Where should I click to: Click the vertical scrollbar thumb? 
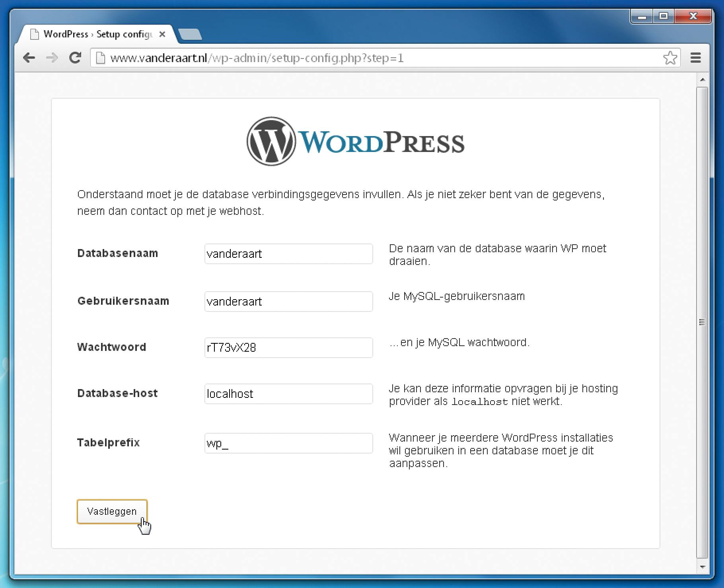[x=703, y=323]
